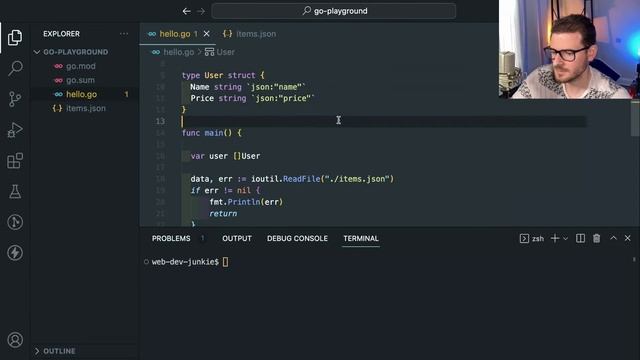Create a new terminal with plus icon
Viewport: 640px width, 360px height.
[554, 238]
